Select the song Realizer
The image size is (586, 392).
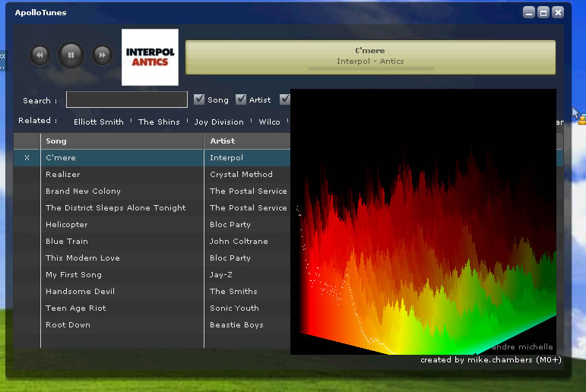(x=63, y=175)
